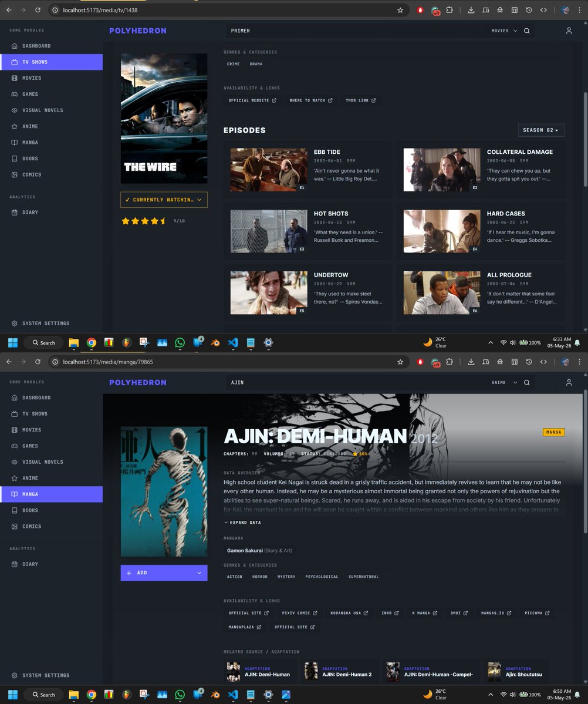Open the Where to Watch link
The height and width of the screenshot is (704, 588).
coord(311,100)
